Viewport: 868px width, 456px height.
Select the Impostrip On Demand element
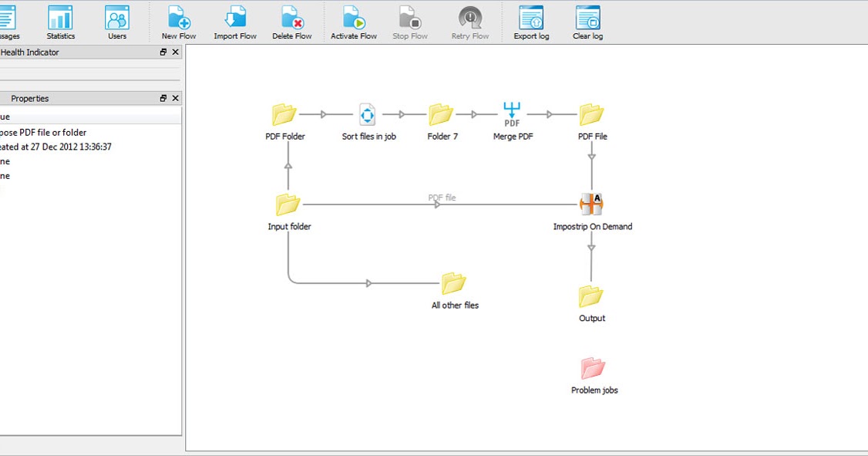[591, 203]
